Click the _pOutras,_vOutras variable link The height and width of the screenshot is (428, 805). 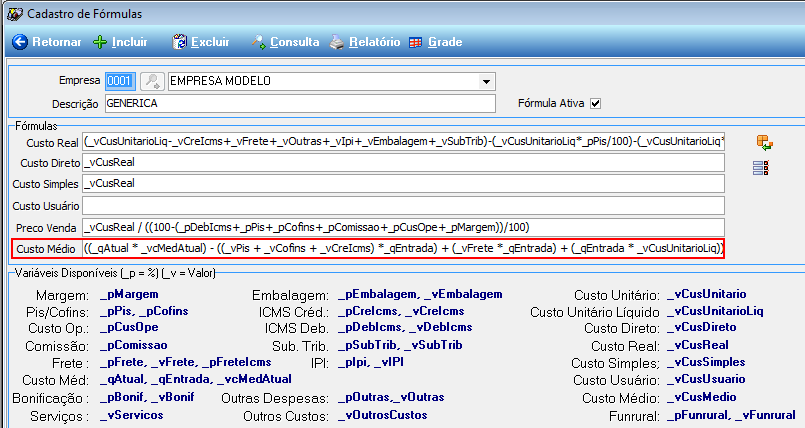tap(391, 397)
